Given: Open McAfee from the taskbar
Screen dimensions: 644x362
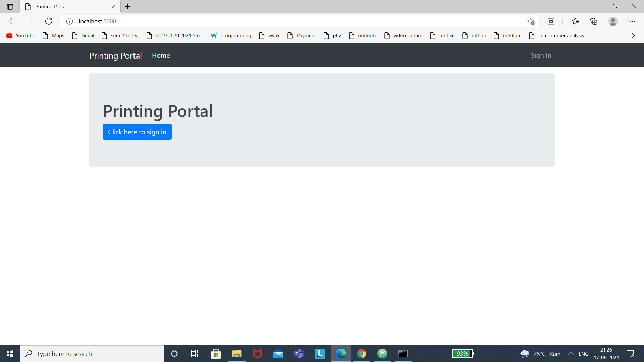Looking at the screenshot, I should click(257, 353).
